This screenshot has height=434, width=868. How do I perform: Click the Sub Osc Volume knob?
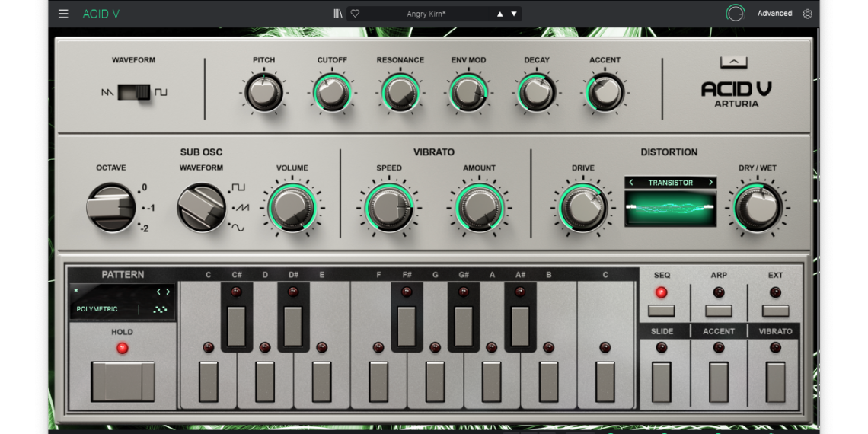pyautogui.click(x=292, y=208)
